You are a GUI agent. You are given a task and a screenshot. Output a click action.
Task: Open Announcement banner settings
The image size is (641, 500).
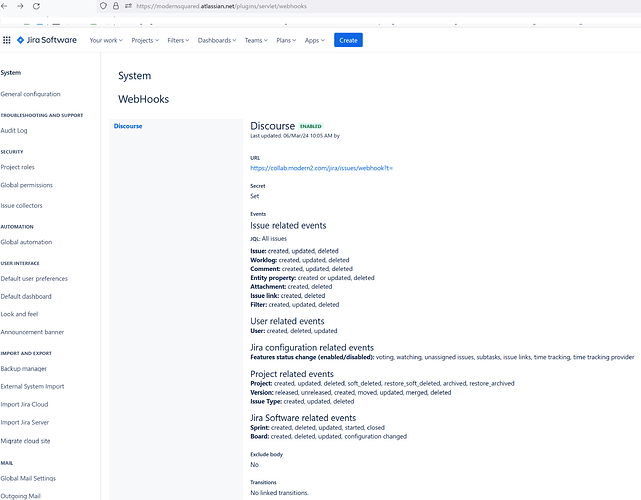pyautogui.click(x=32, y=332)
